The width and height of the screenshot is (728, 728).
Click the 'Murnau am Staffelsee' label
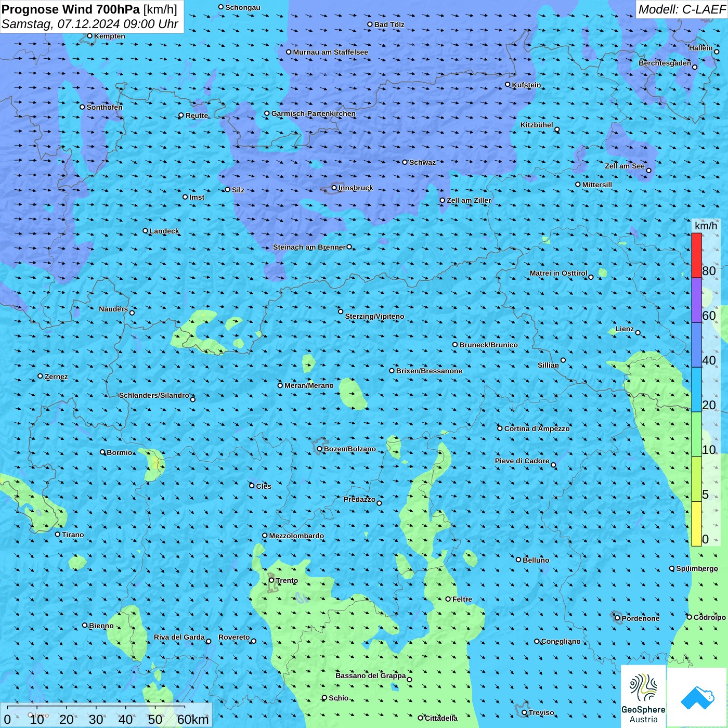pos(330,52)
